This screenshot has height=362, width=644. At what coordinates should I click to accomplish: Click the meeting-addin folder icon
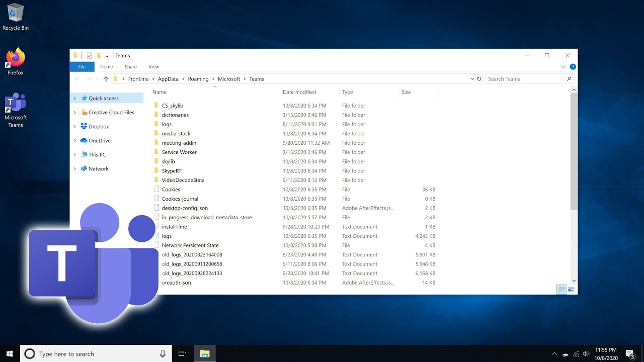156,143
